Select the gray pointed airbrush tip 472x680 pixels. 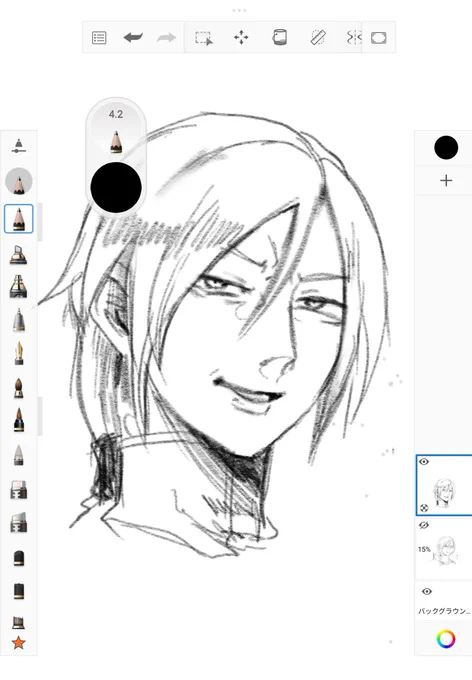tap(18, 455)
